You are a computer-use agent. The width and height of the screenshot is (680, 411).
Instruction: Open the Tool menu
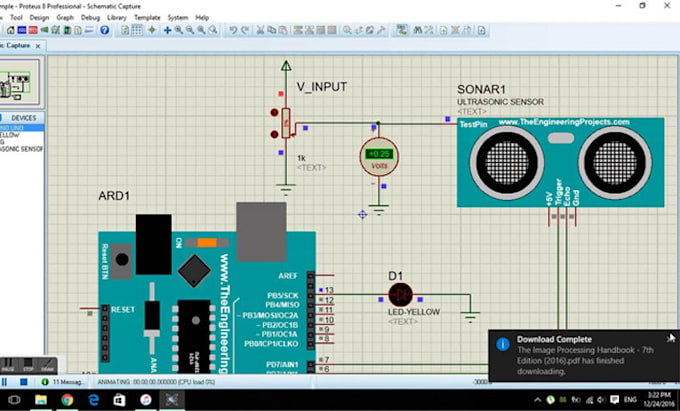click(x=16, y=17)
